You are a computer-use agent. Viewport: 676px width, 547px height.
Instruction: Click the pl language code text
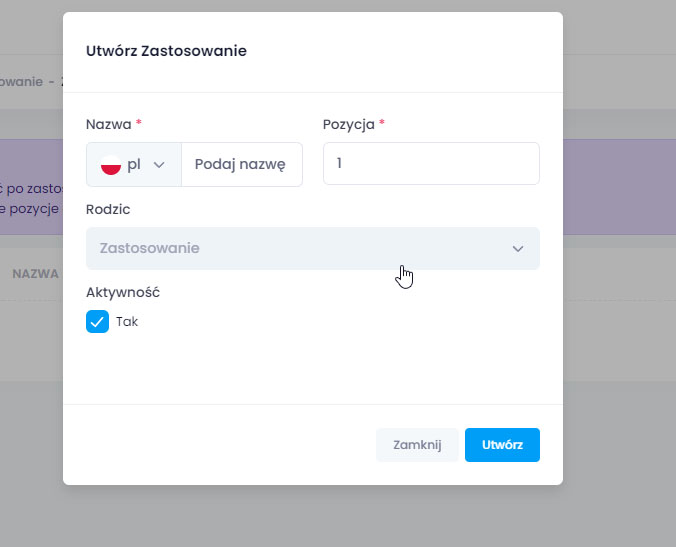click(x=134, y=165)
